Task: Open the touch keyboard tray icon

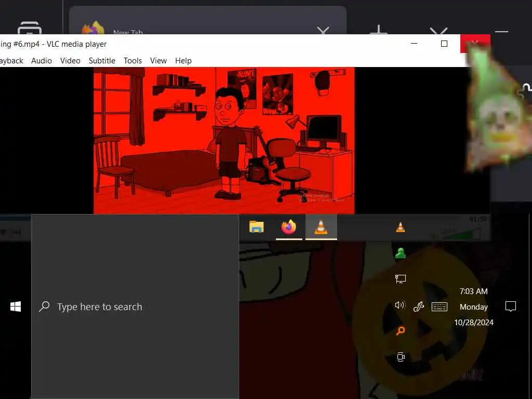Action: tap(440, 307)
